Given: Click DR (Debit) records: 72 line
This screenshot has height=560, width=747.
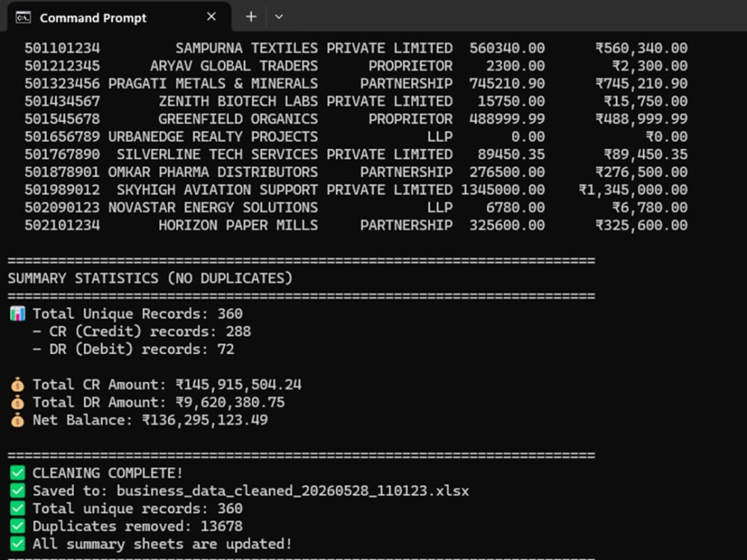Looking at the screenshot, I should pyautogui.click(x=134, y=349).
